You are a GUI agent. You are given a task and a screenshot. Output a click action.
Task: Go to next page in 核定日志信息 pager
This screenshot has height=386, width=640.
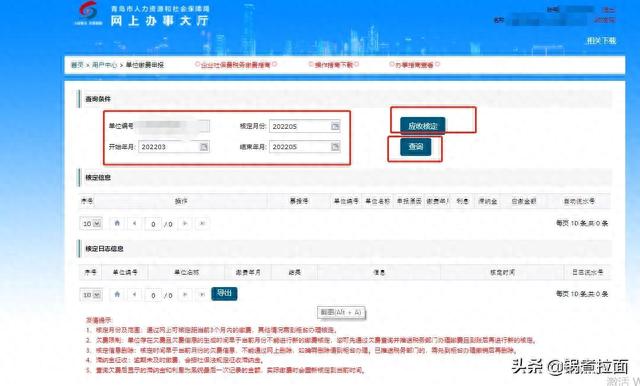(x=185, y=294)
